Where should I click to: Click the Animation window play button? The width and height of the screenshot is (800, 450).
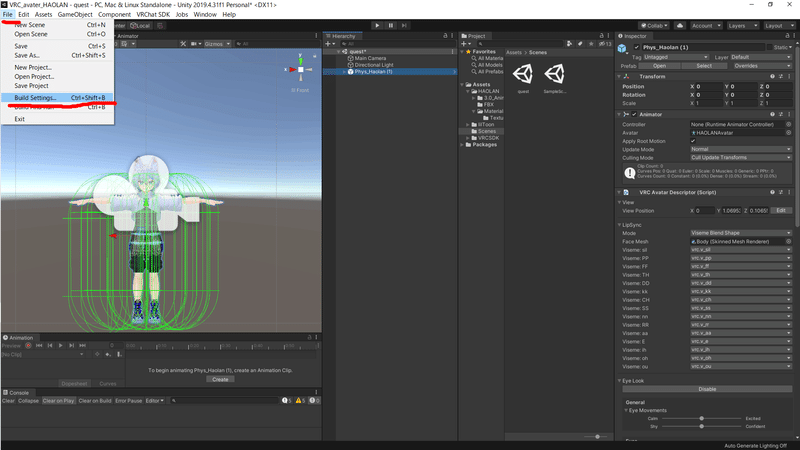[61, 345]
